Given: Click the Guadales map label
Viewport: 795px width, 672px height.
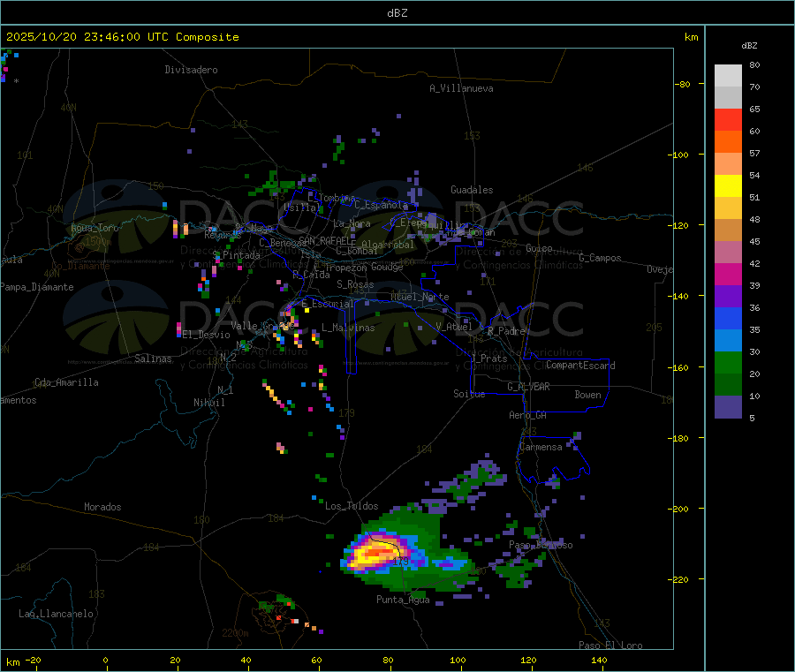Looking at the screenshot, I should pos(472,190).
